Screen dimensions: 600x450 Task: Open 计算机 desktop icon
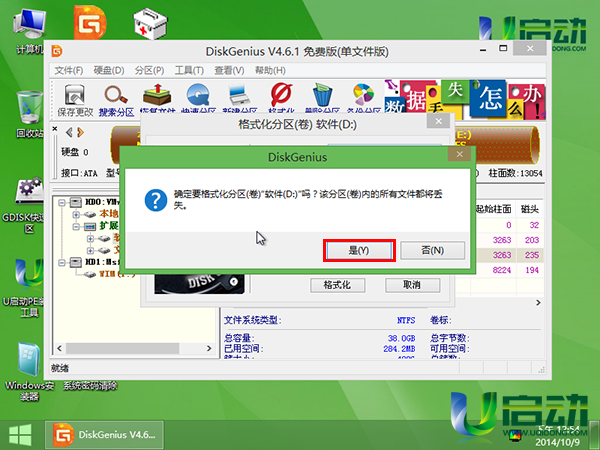29,31
